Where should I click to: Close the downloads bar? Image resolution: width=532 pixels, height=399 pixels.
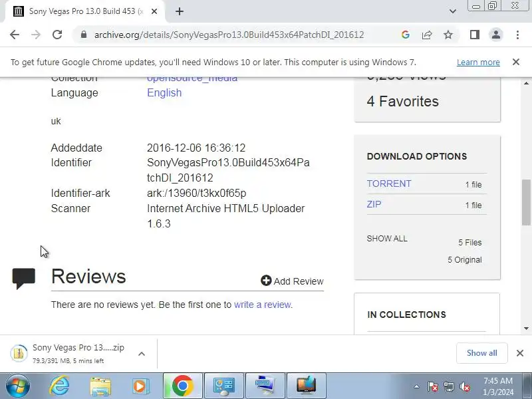pyautogui.click(x=520, y=353)
